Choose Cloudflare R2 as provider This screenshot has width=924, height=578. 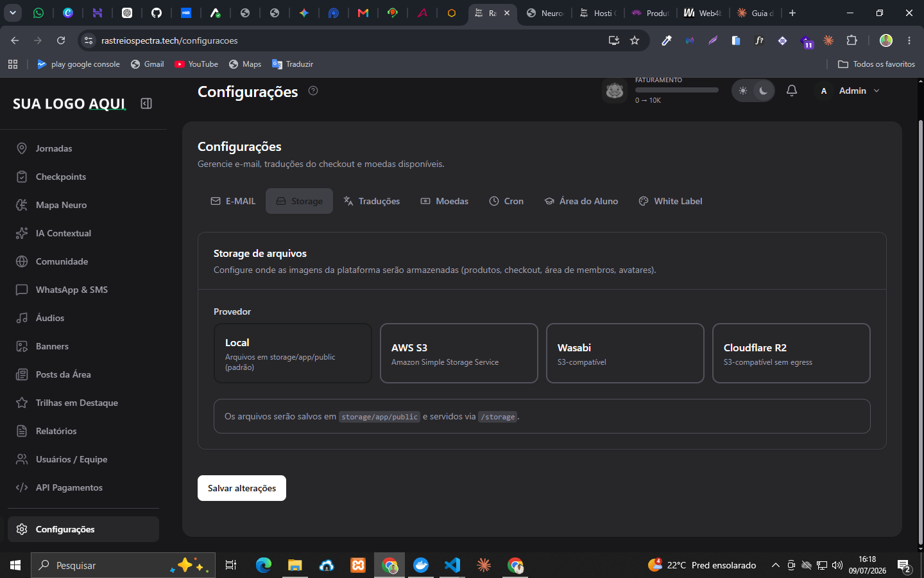pyautogui.click(x=791, y=353)
